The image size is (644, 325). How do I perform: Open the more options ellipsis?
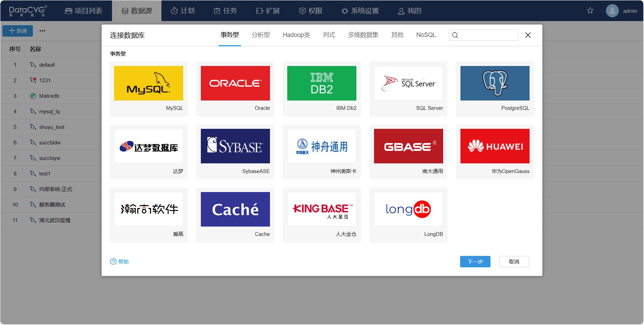coord(43,31)
